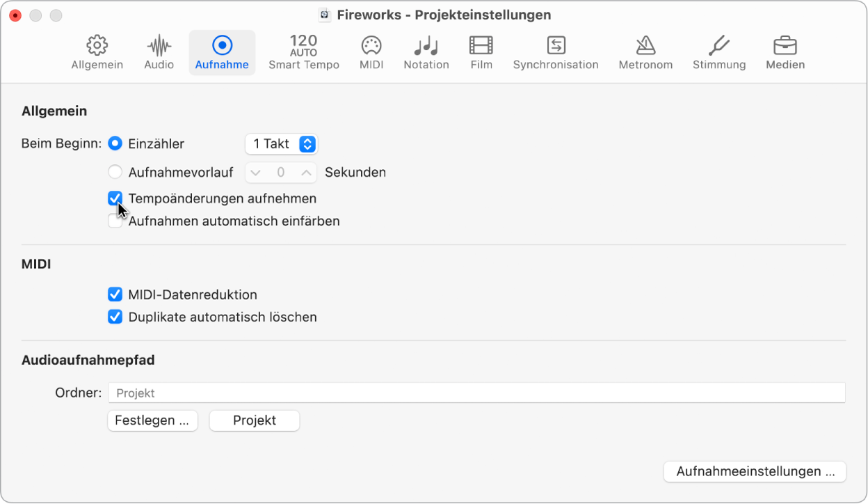Open Aufnahmeeinstellungen
The width and height of the screenshot is (868, 504).
click(x=755, y=471)
